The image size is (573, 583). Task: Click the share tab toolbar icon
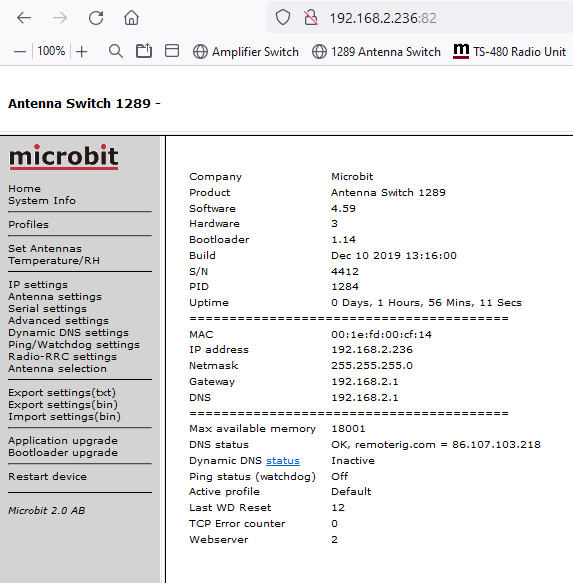[x=144, y=51]
